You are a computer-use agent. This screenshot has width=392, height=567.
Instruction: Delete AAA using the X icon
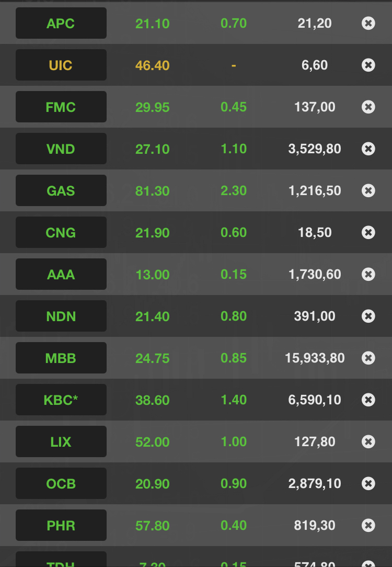click(x=368, y=274)
